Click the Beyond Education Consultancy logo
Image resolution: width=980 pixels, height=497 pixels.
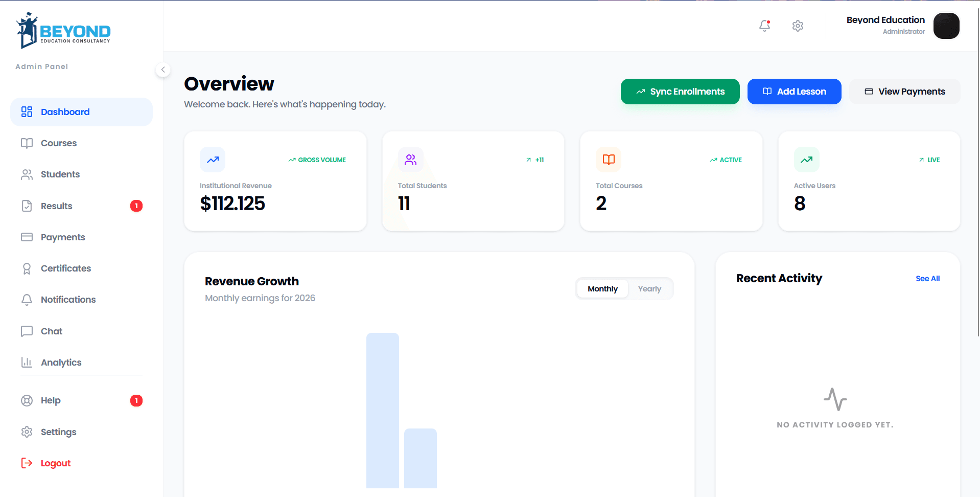click(63, 31)
